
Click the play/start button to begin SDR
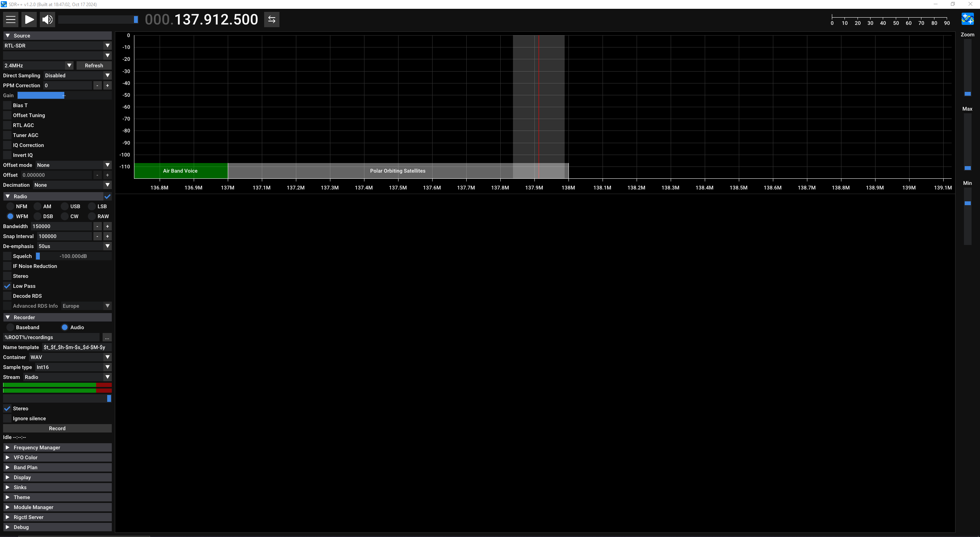point(29,19)
